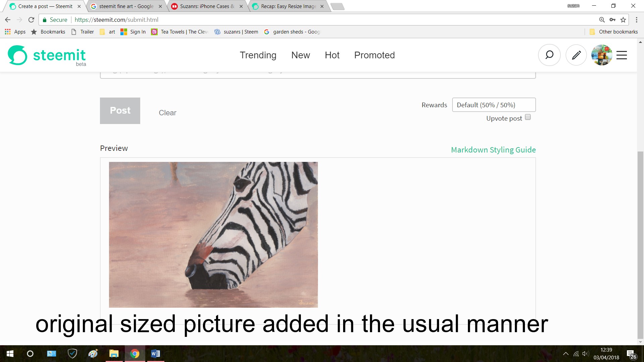Open the Trailer bookmark
This screenshot has width=644, height=362.
[83, 32]
